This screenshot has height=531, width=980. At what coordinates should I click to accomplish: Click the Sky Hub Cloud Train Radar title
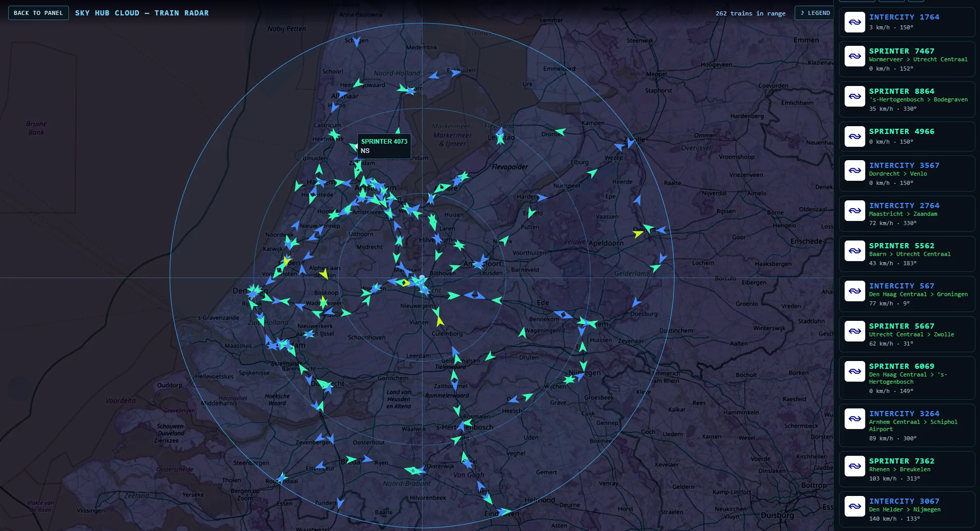[x=142, y=13]
